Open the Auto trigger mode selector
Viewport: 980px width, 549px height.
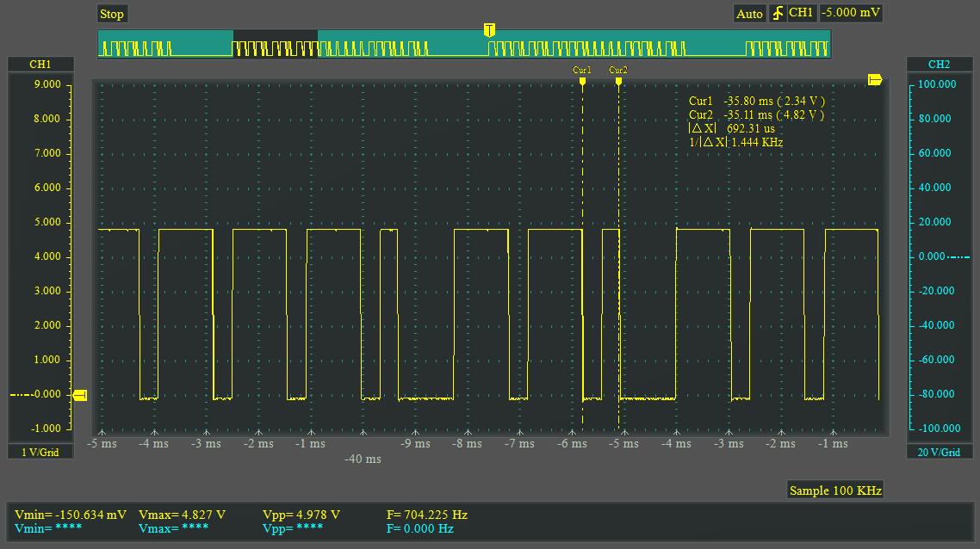tap(749, 14)
